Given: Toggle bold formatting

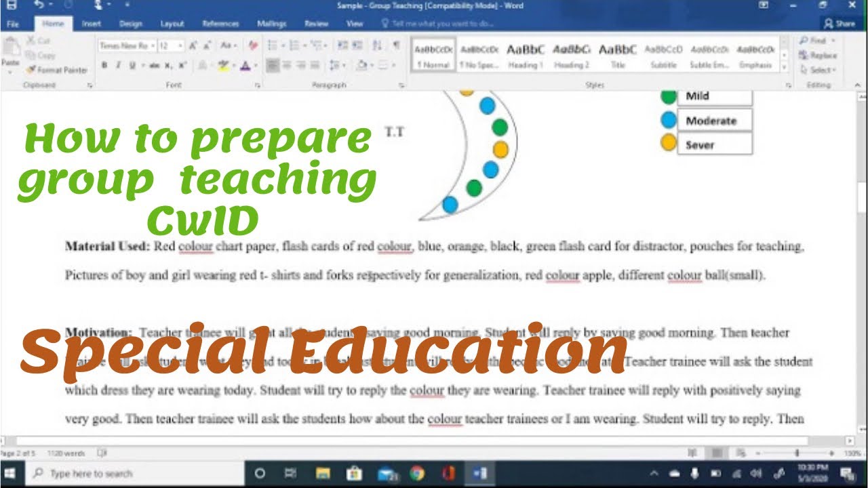Looking at the screenshot, I should point(104,66).
